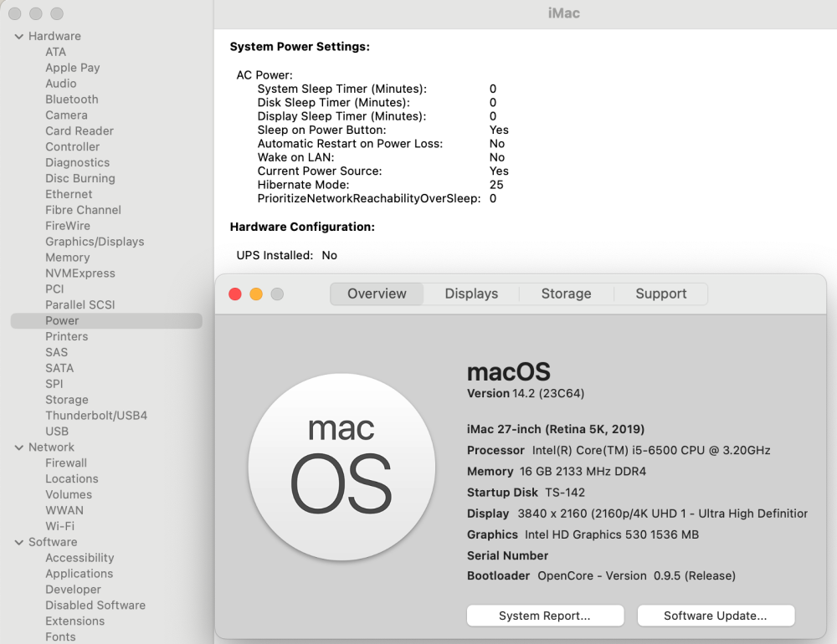Collapse the Network section chevron
The width and height of the screenshot is (837, 644).
click(x=19, y=447)
